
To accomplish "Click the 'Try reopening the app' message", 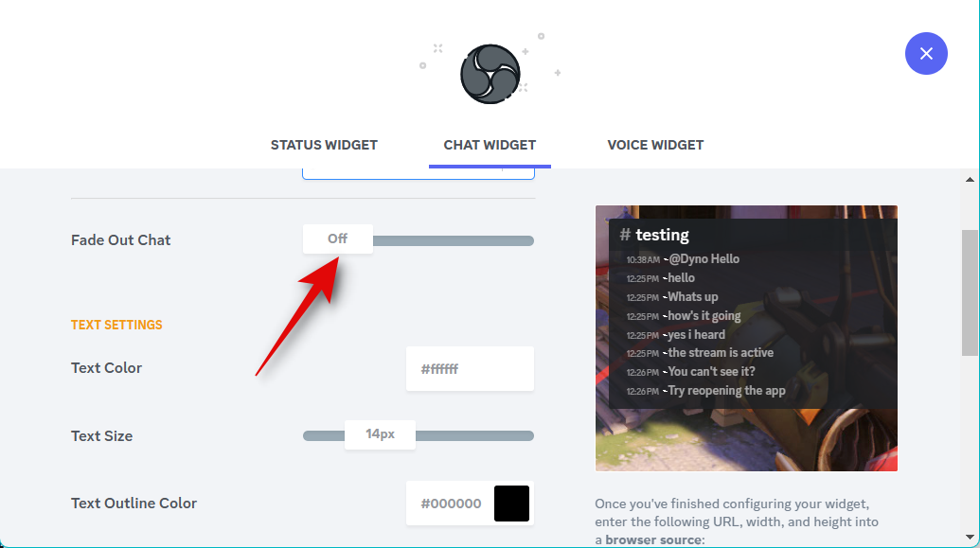I will [727, 391].
